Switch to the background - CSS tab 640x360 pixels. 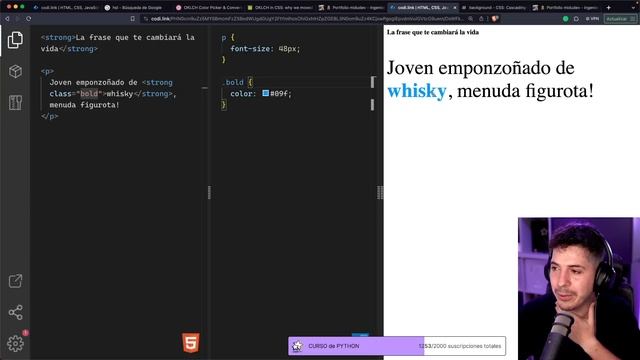click(x=494, y=7)
